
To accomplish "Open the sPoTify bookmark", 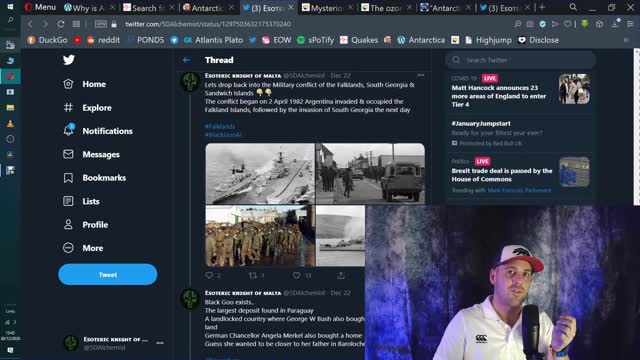I will [316, 40].
